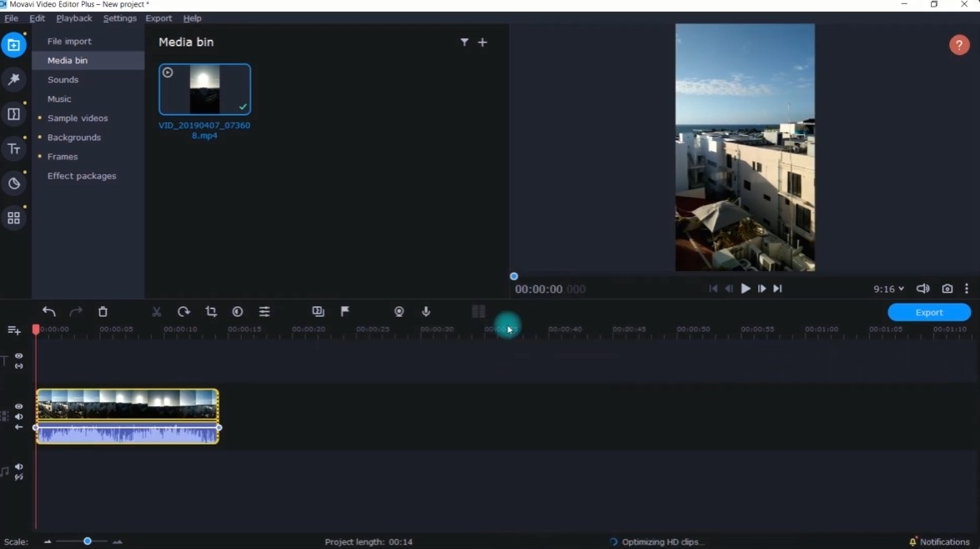The height and width of the screenshot is (549, 980).
Task: Open the titles (Tt) panel icon
Action: coord(13,149)
